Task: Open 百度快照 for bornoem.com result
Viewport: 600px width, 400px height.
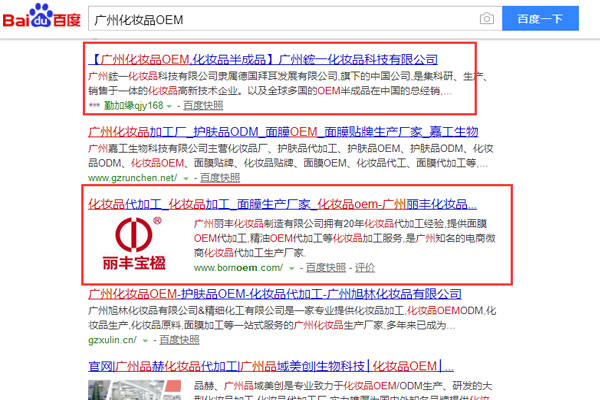Action: (326, 268)
